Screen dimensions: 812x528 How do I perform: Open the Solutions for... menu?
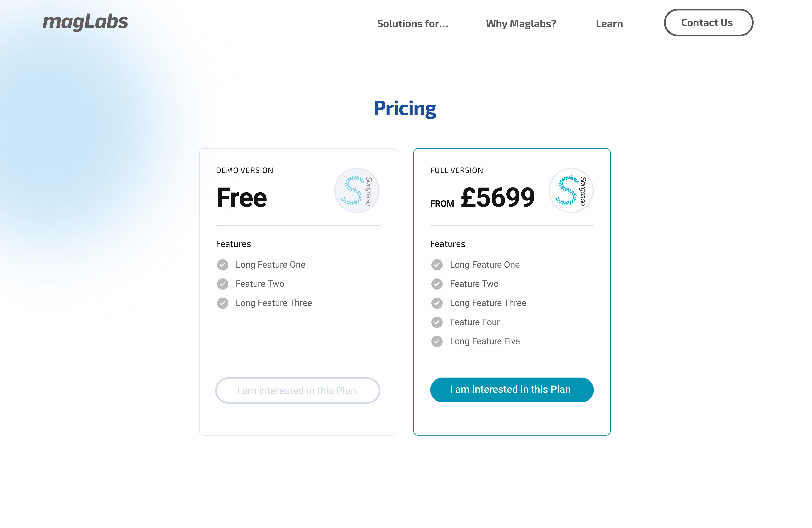click(412, 23)
